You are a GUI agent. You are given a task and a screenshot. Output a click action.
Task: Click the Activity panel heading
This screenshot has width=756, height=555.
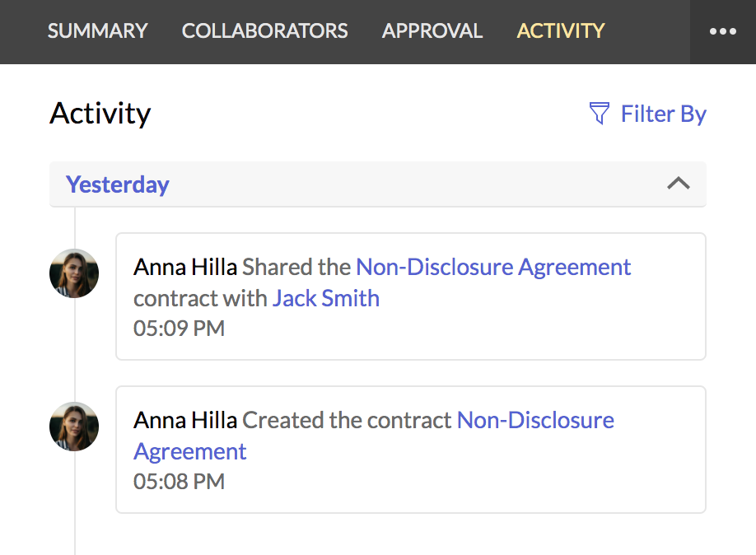[100, 114]
